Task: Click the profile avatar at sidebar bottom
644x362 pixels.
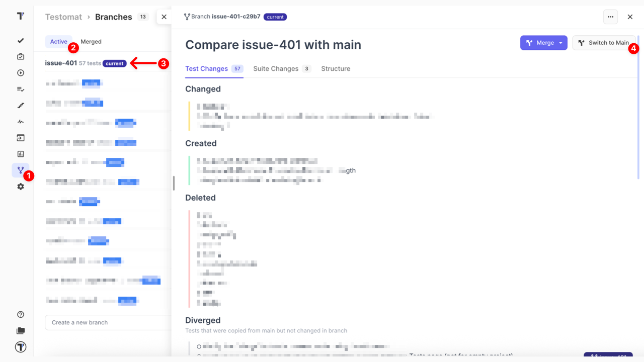Action: click(21, 347)
